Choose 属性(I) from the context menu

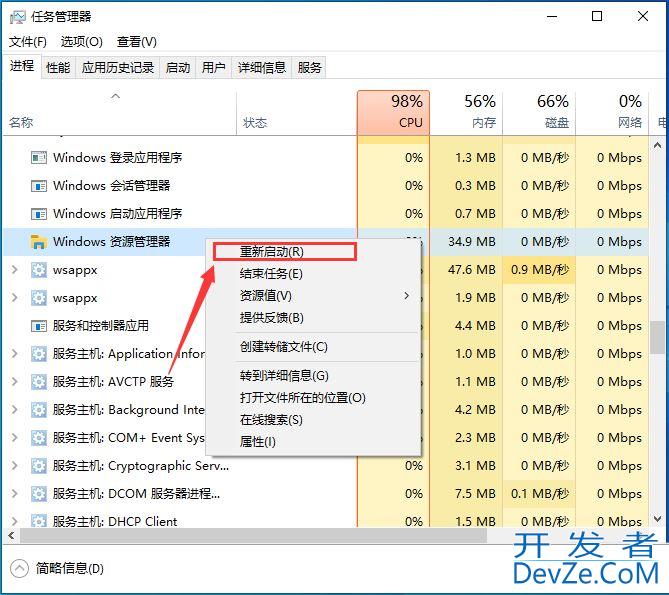click(x=313, y=442)
